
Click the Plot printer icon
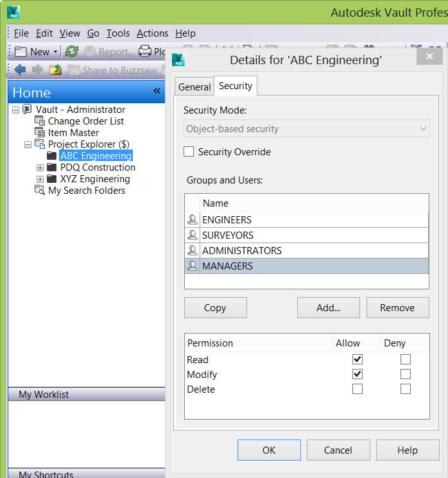click(x=145, y=51)
